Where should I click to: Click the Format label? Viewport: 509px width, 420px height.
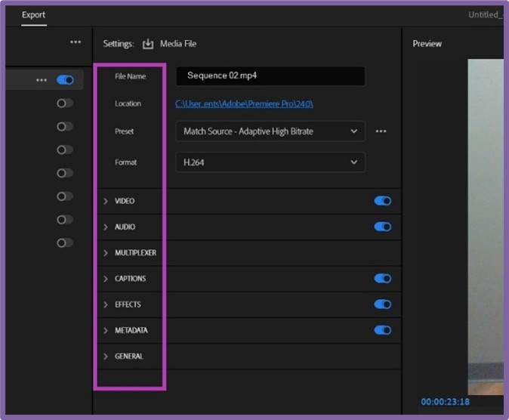click(x=125, y=162)
